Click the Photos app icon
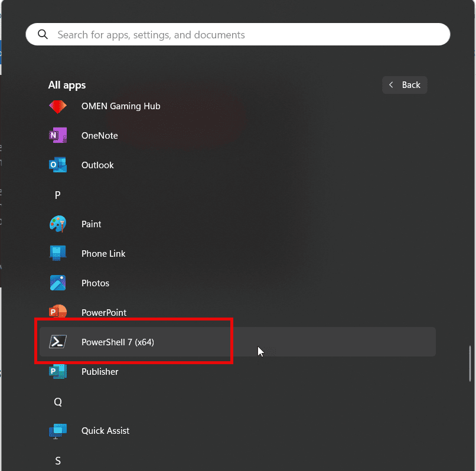This screenshot has width=476, height=471. coord(58,283)
